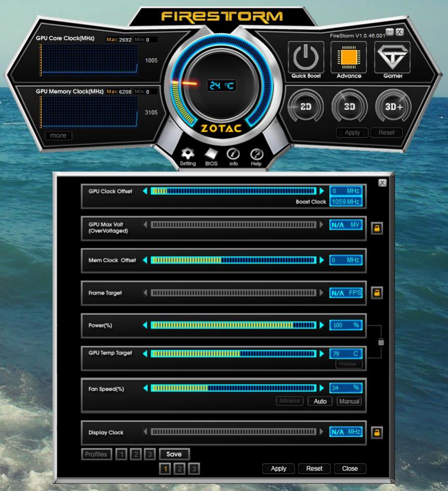The height and width of the screenshot is (491, 448).
Task: Increase Power(%) with right arrow
Action: coord(322,325)
